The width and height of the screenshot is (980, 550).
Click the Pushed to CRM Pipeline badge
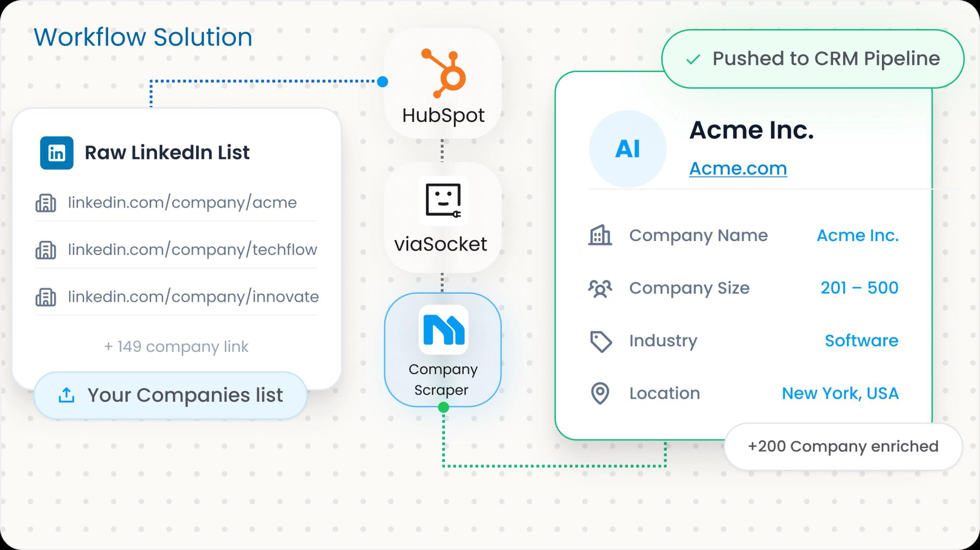pos(813,59)
